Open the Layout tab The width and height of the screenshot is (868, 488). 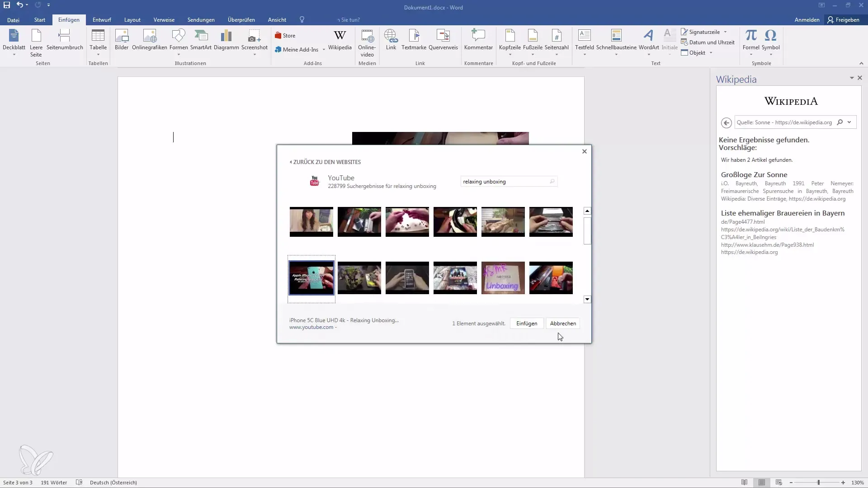coord(132,20)
